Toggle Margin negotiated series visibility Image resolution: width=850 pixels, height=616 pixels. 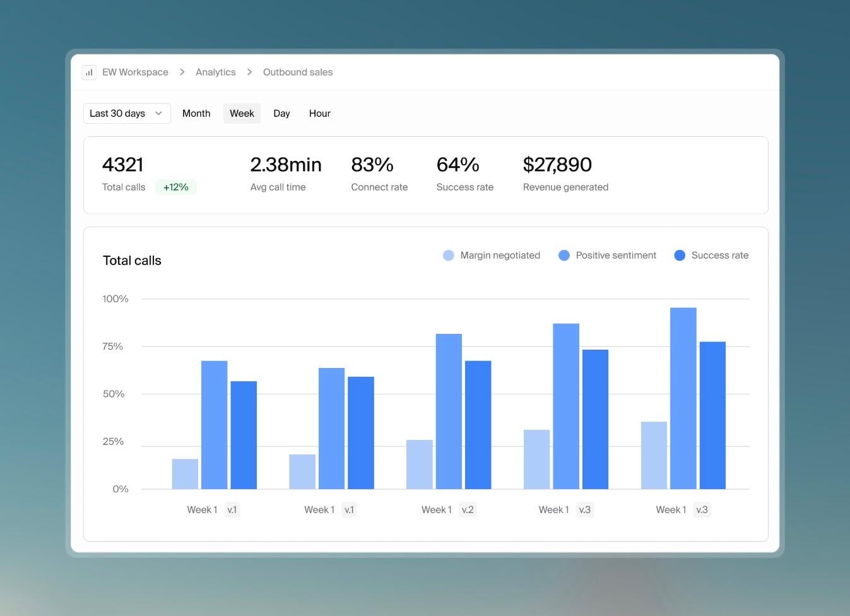[492, 255]
